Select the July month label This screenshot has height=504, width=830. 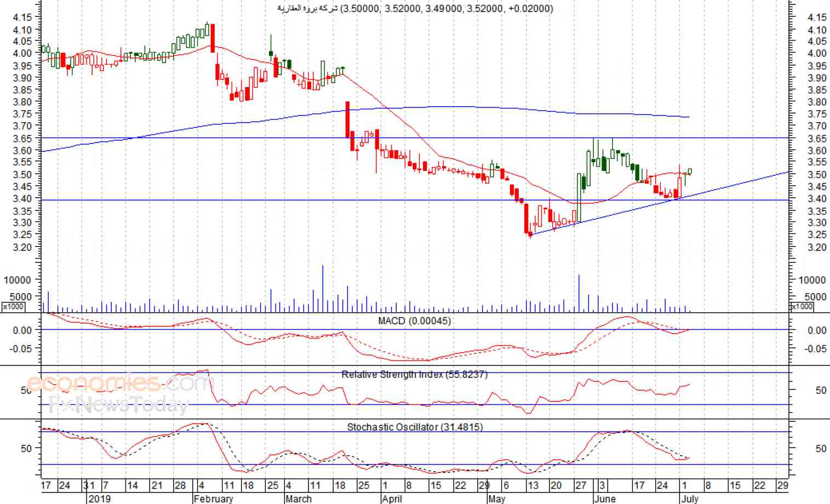690,499
